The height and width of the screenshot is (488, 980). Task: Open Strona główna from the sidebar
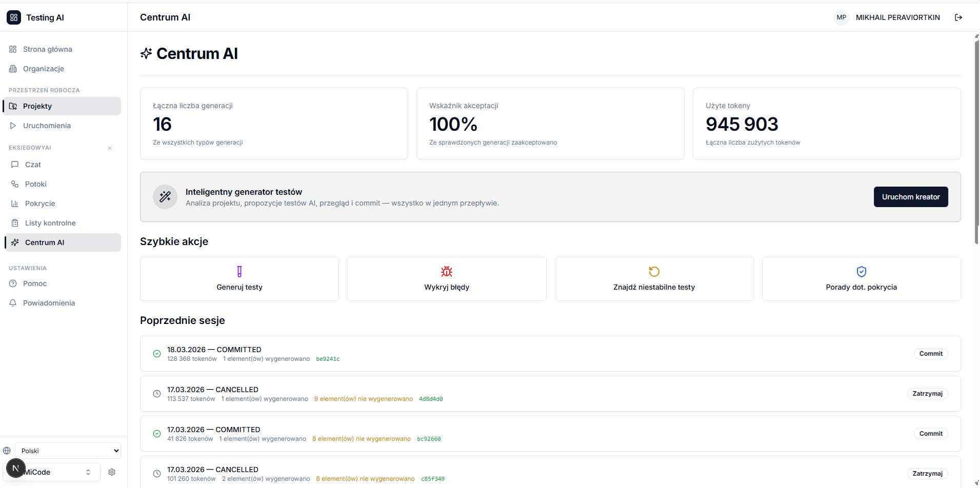pos(63,49)
